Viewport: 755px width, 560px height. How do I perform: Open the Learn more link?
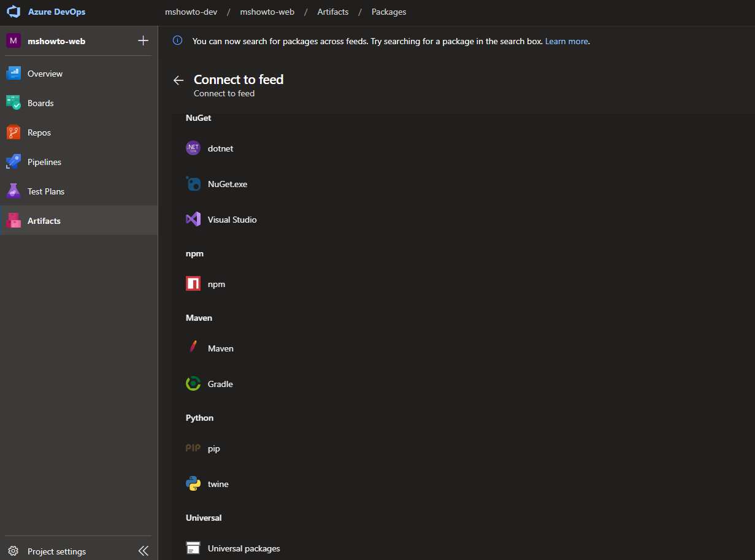click(567, 42)
